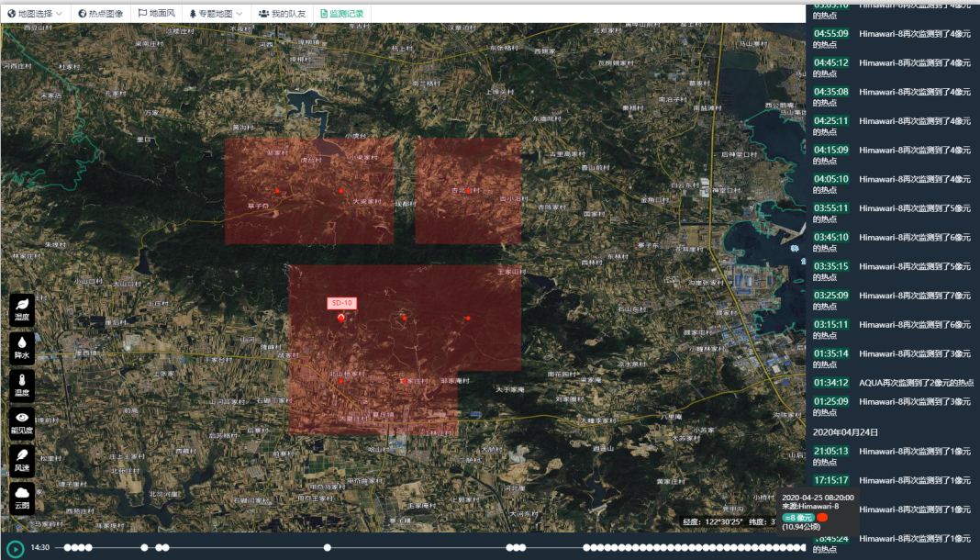980x560 pixels.
Task: Enable the 温度 (temperature) overlay
Action: (x=22, y=385)
